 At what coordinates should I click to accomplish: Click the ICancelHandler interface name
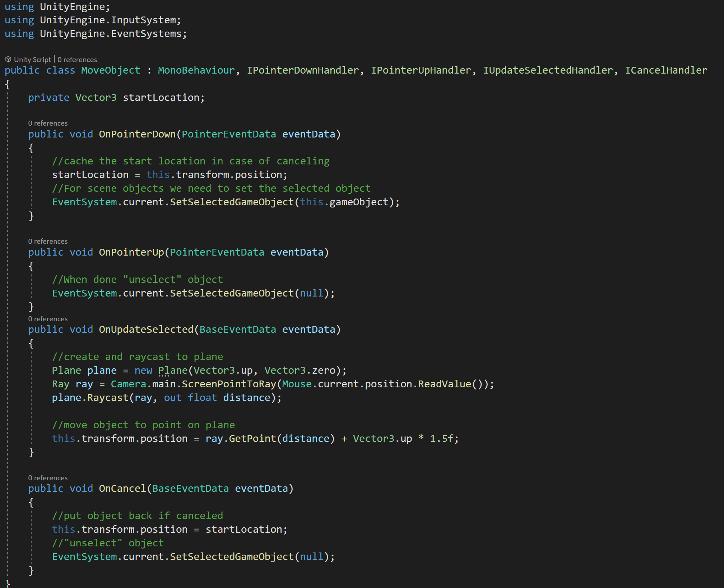(x=666, y=70)
